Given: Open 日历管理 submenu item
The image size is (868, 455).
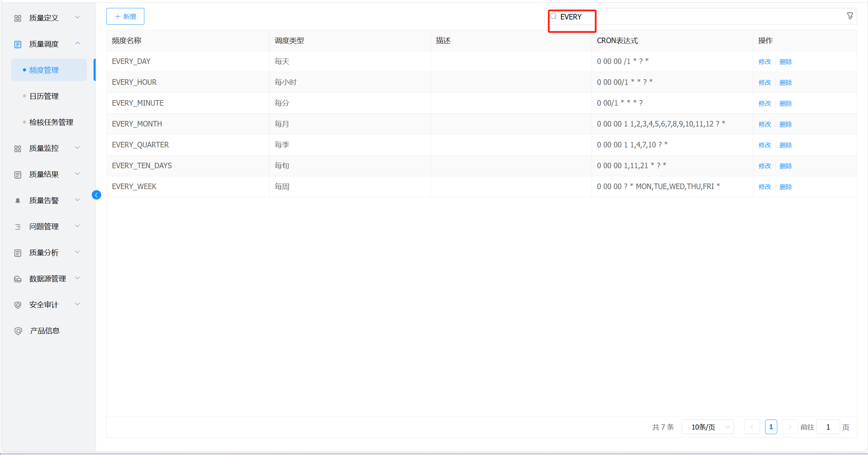Looking at the screenshot, I should [x=44, y=96].
